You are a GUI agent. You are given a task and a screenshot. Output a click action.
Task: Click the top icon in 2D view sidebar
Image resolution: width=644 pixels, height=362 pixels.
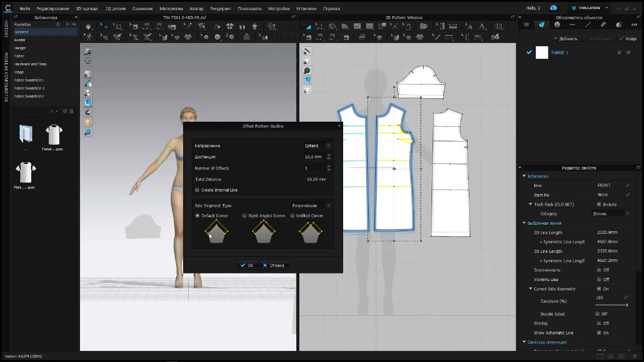click(307, 51)
